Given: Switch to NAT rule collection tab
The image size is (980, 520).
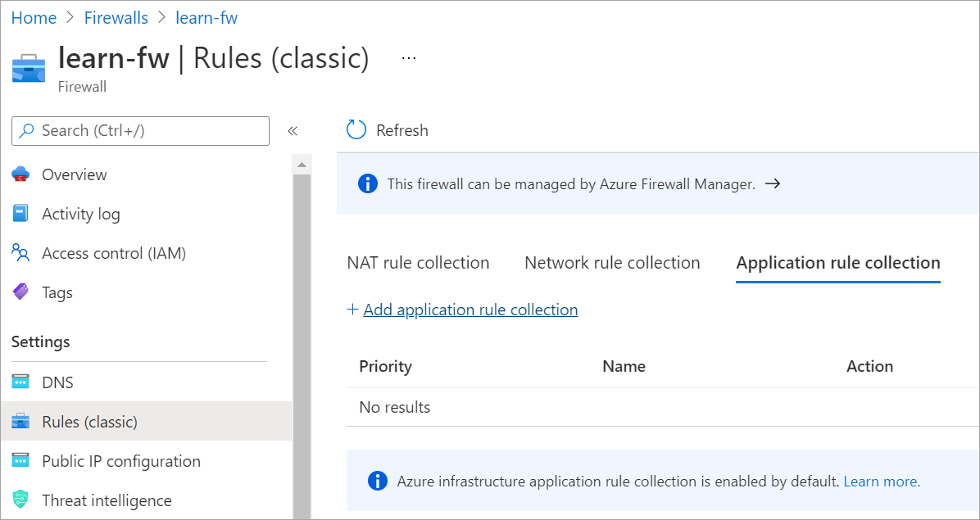Looking at the screenshot, I should (x=418, y=263).
